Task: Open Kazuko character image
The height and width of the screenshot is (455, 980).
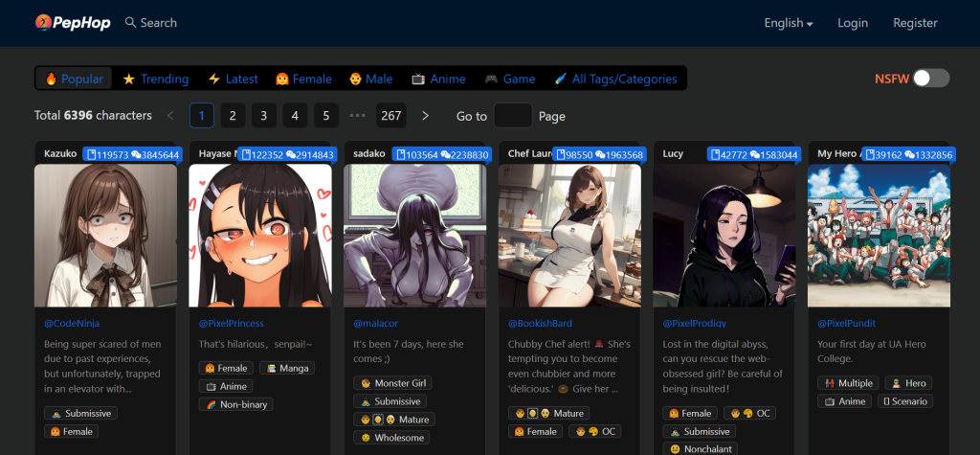Action: pos(105,236)
